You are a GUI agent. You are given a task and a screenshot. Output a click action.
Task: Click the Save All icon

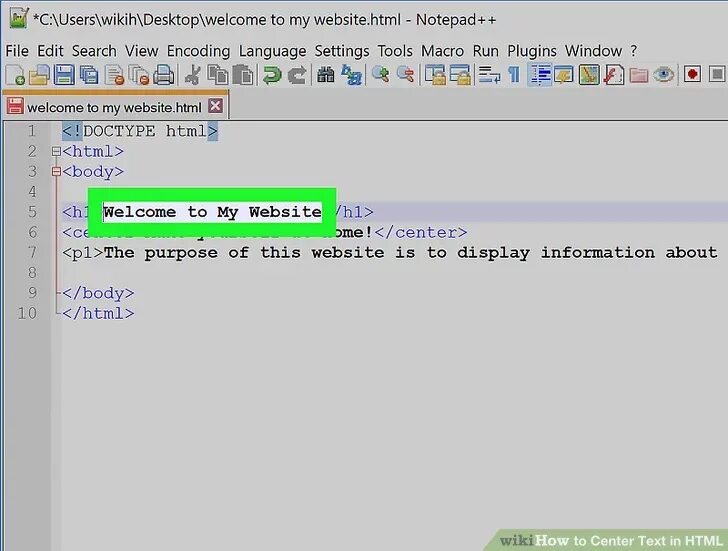pos(89,75)
